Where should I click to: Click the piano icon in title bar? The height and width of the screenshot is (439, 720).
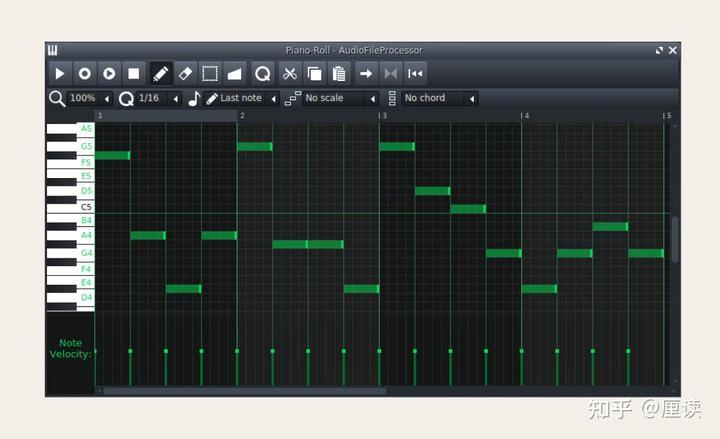[52, 50]
